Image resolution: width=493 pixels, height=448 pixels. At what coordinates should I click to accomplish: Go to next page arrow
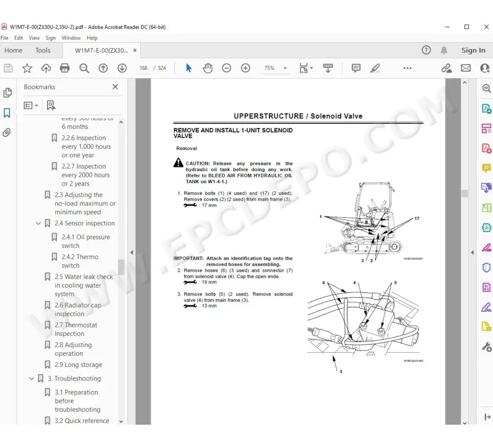pyautogui.click(x=122, y=68)
